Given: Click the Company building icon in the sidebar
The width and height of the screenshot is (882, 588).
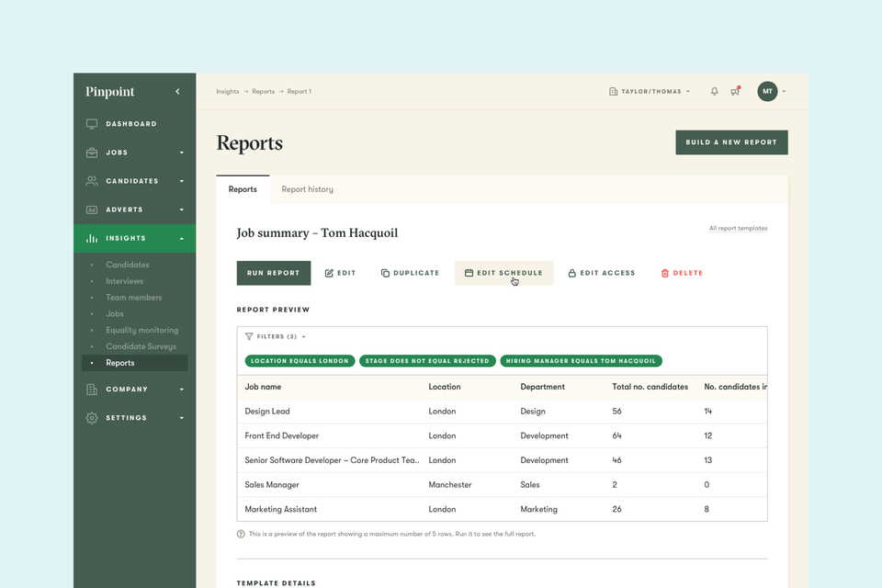Looking at the screenshot, I should click(92, 390).
